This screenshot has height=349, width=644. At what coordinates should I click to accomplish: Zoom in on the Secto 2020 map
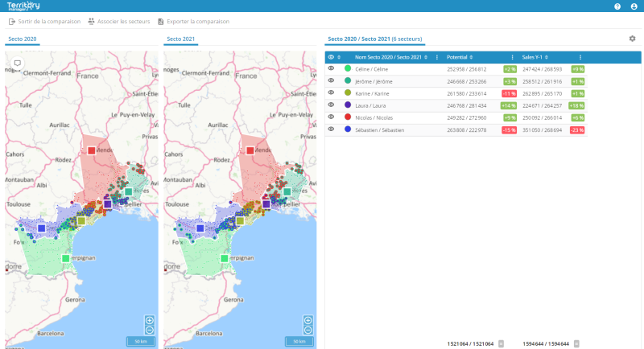(x=149, y=320)
